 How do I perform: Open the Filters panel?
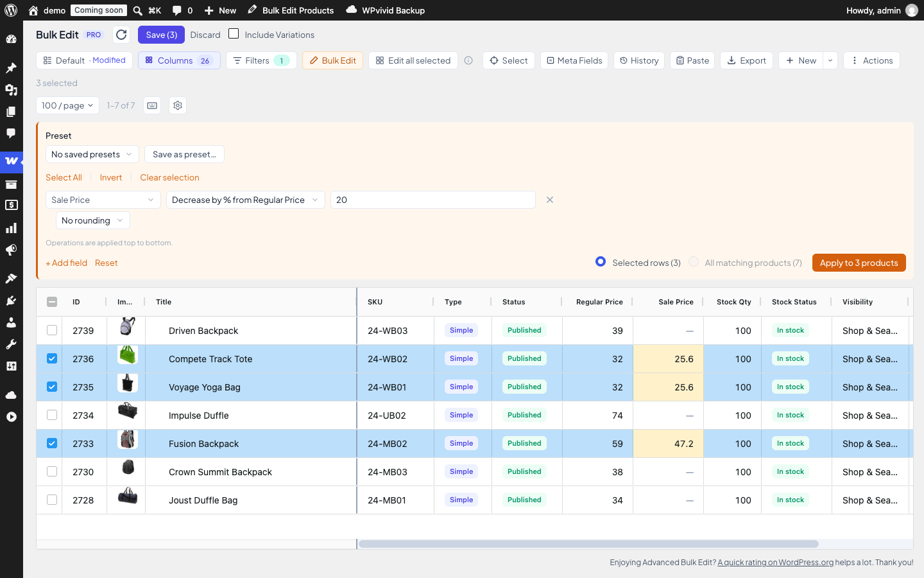[261, 60]
